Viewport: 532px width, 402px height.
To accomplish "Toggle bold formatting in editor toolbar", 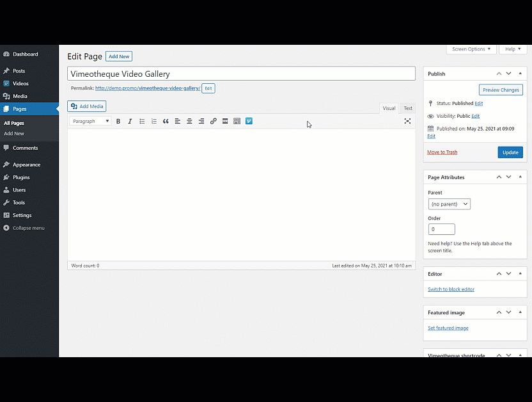I will point(118,121).
